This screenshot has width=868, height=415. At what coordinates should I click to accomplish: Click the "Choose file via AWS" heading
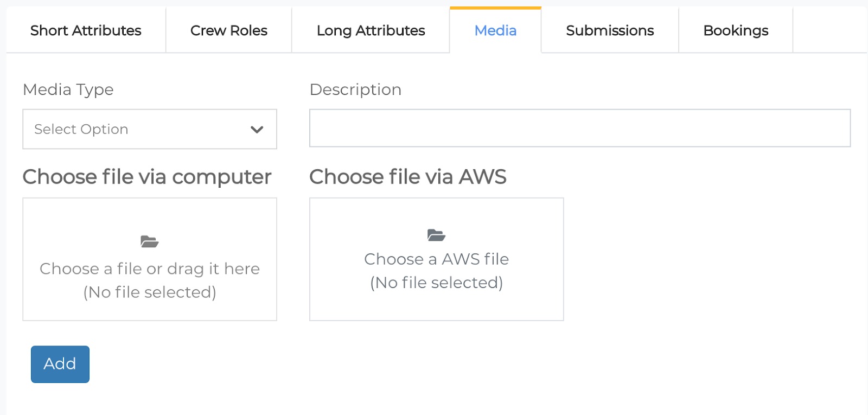[x=407, y=177]
